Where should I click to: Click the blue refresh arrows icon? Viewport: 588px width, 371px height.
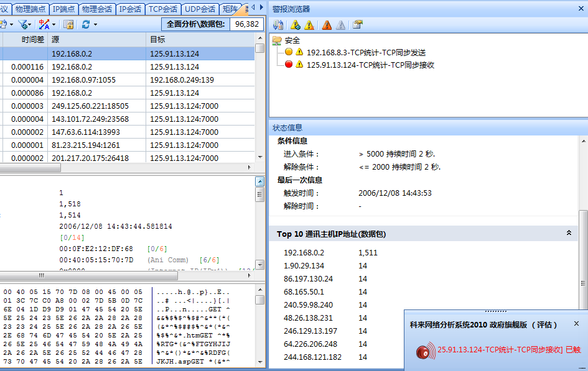pos(86,24)
